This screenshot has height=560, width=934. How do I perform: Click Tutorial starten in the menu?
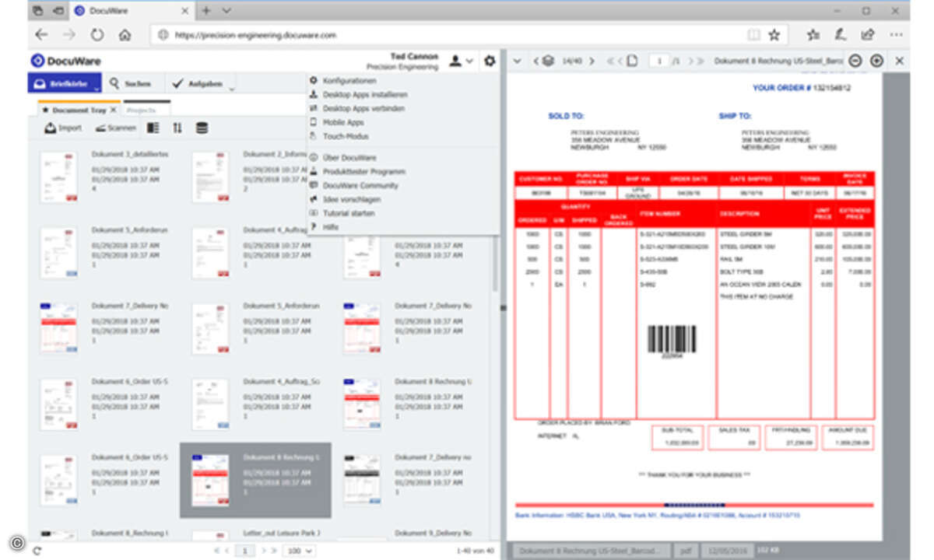(x=349, y=212)
